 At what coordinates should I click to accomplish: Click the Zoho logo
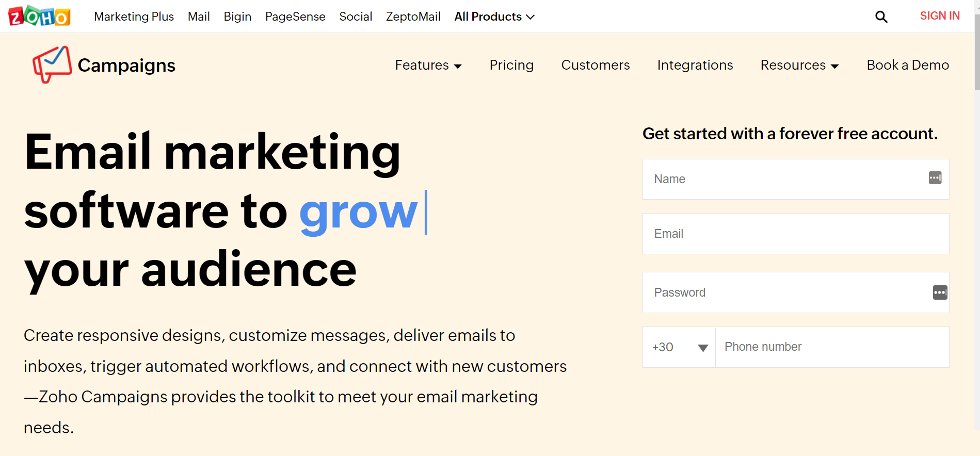pyautogui.click(x=39, y=16)
